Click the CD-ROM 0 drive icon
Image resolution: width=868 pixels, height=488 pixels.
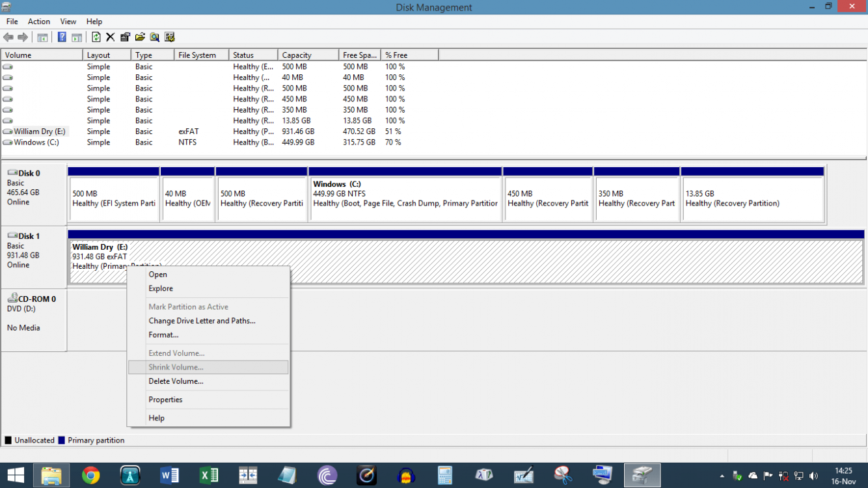13,298
